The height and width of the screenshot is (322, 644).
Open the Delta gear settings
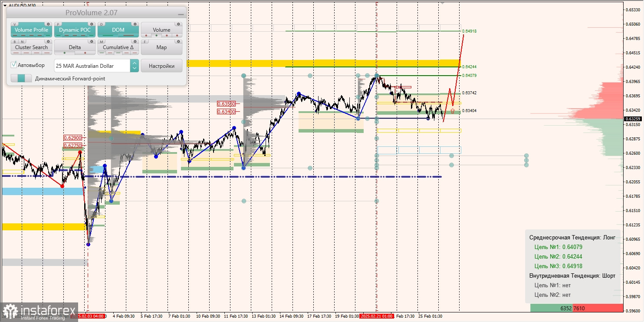[92, 42]
